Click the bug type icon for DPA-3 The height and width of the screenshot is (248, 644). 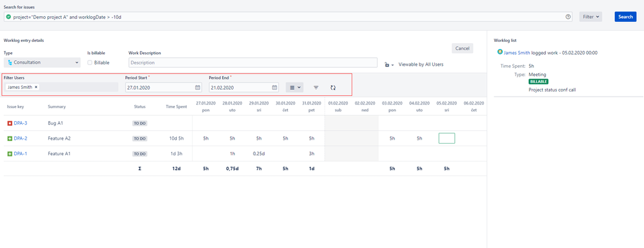pos(10,123)
